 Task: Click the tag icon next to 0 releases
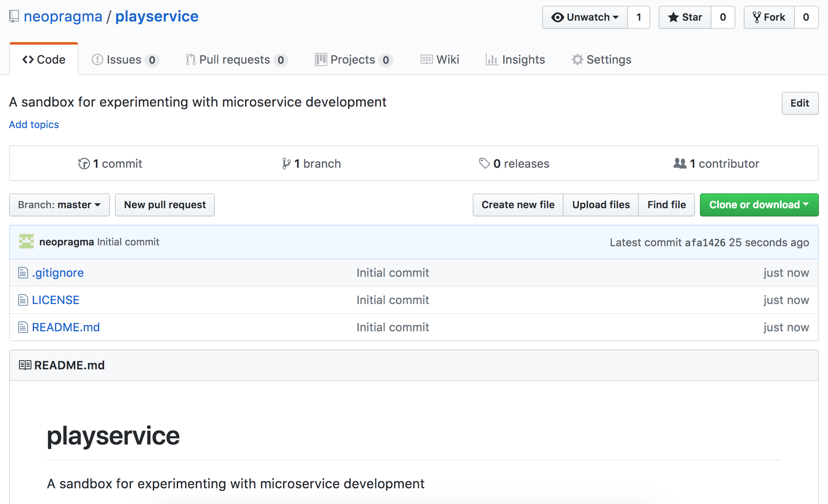click(x=485, y=164)
